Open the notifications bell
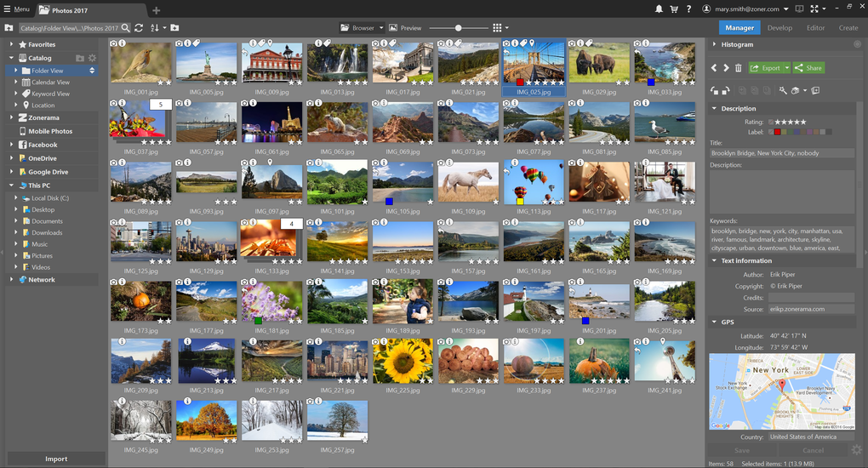The image size is (868, 468). tap(659, 9)
